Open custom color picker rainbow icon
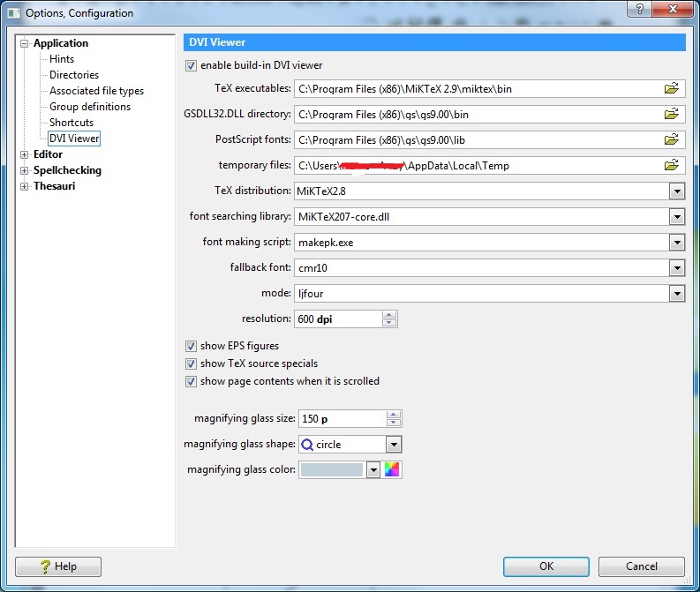Viewport: 700px width, 592px height. 392,469
